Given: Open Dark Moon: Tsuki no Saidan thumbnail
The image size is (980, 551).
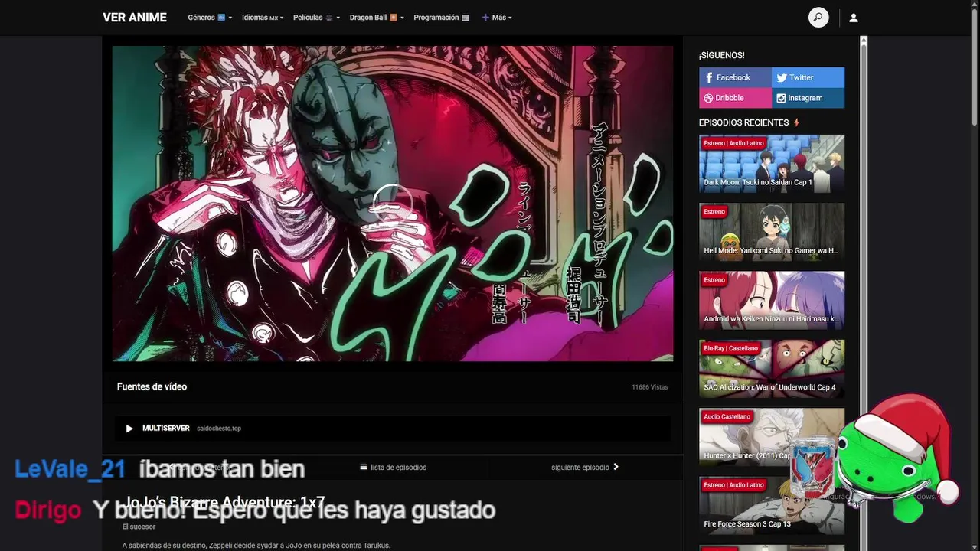Looking at the screenshot, I should [772, 163].
